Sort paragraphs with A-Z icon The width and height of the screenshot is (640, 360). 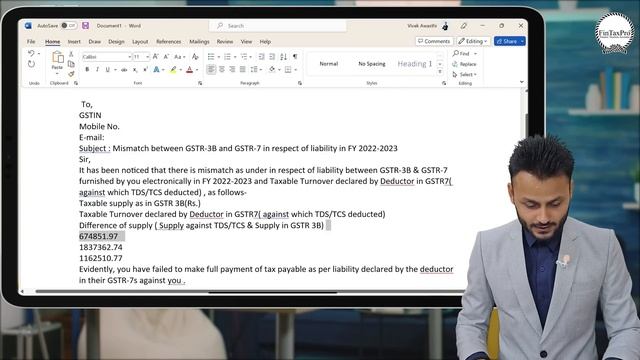pos(283,57)
